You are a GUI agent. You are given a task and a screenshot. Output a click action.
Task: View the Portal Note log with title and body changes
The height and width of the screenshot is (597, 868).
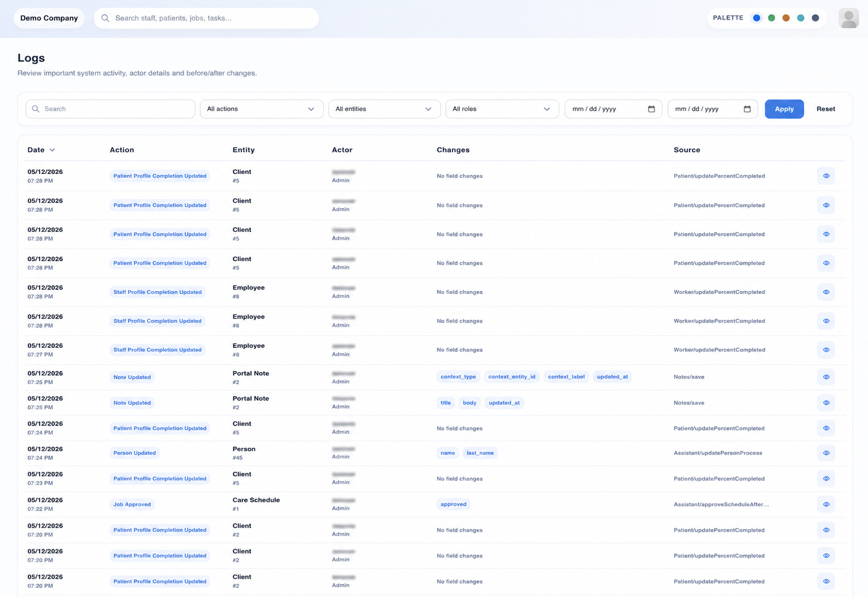coord(826,403)
